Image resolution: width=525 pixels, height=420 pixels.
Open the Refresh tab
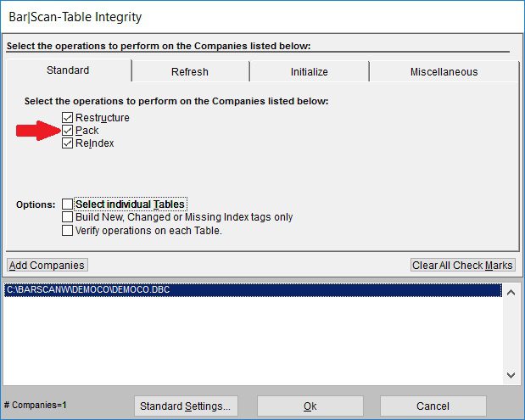point(190,71)
